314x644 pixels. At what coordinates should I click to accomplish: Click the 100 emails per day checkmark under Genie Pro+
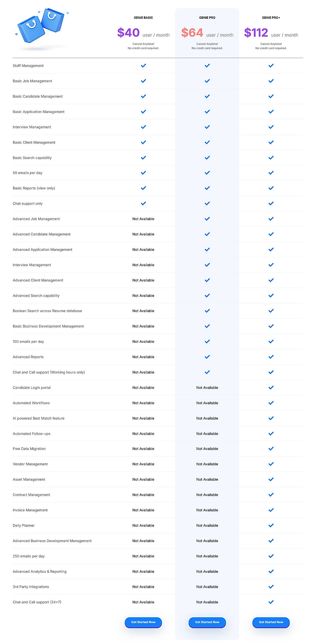(271, 341)
